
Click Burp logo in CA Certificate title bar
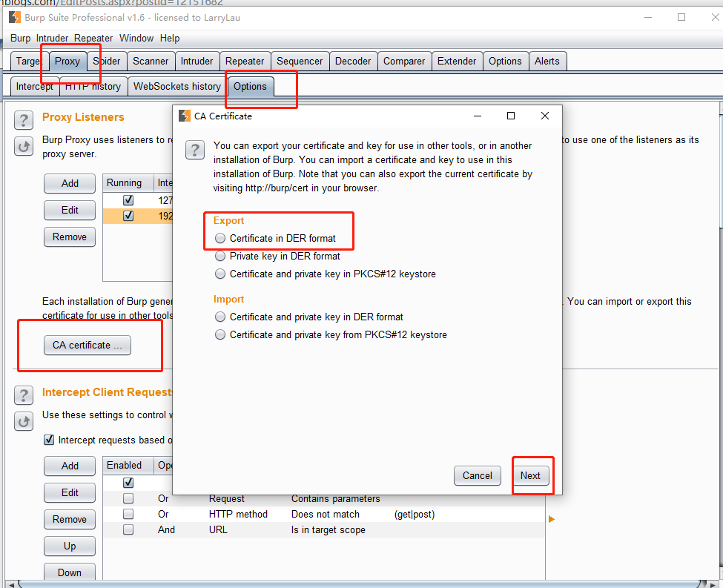coord(185,116)
